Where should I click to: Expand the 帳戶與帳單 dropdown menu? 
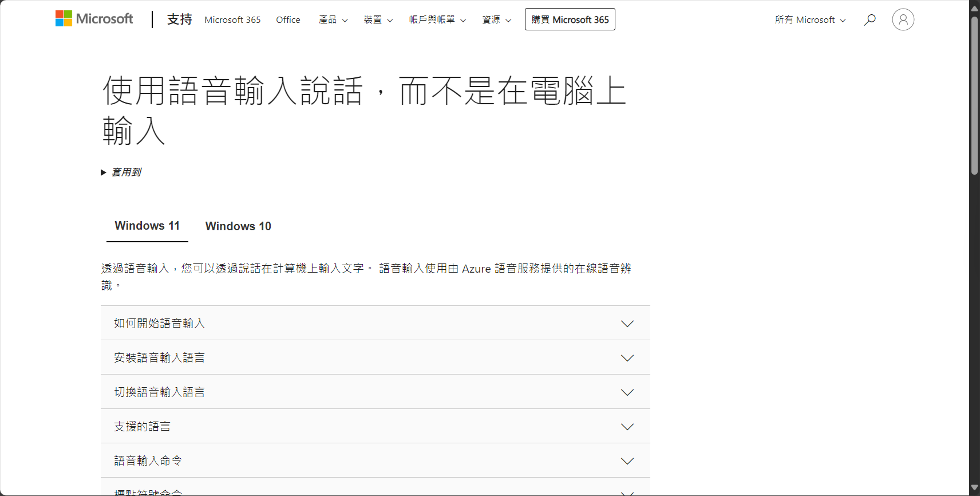pos(437,19)
